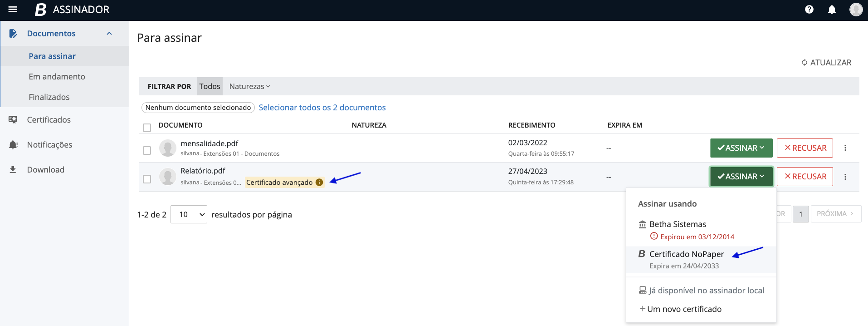Open more options for Relatório.pdf

click(845, 177)
